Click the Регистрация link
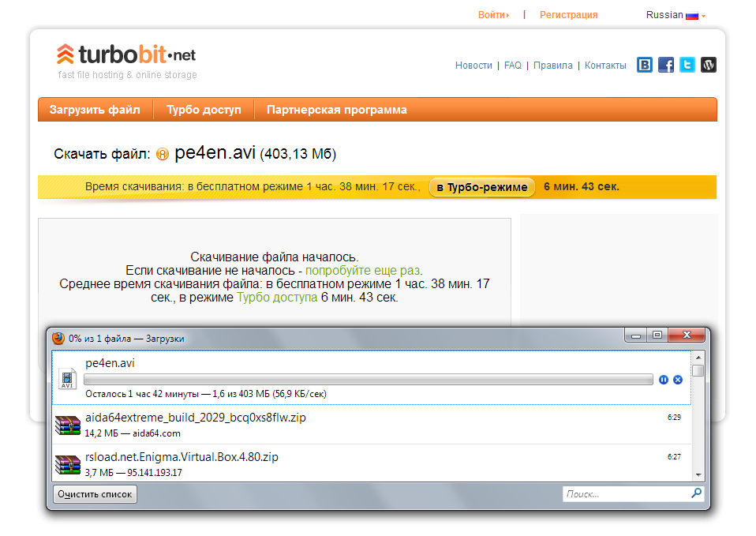Image resolution: width=756 pixels, height=536 pixels. click(568, 15)
